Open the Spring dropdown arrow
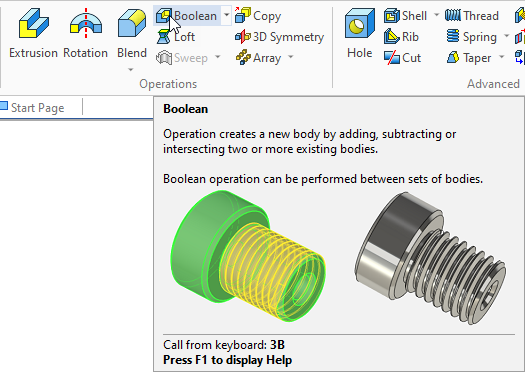Screen dimensions: 525x372 pyautogui.click(x=506, y=36)
